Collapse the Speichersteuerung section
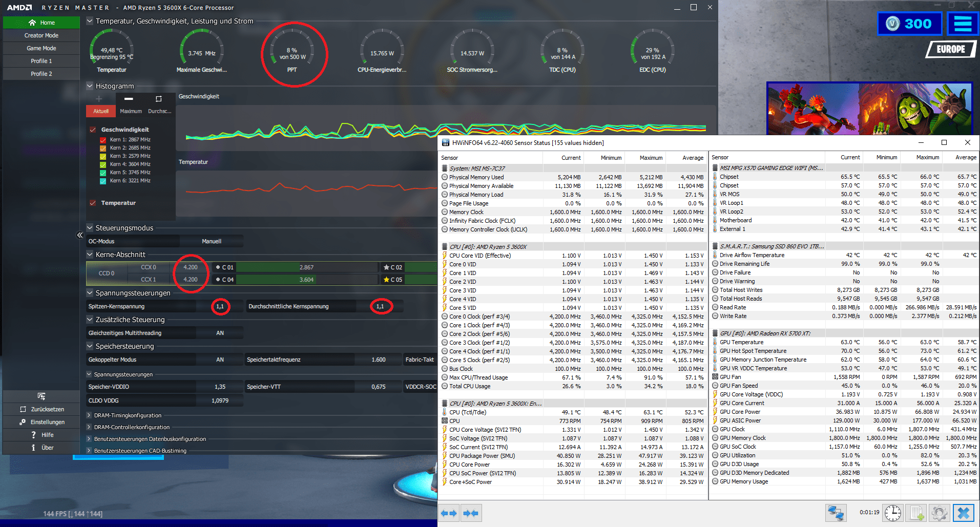Viewport: 980px width, 527px height. click(x=90, y=346)
